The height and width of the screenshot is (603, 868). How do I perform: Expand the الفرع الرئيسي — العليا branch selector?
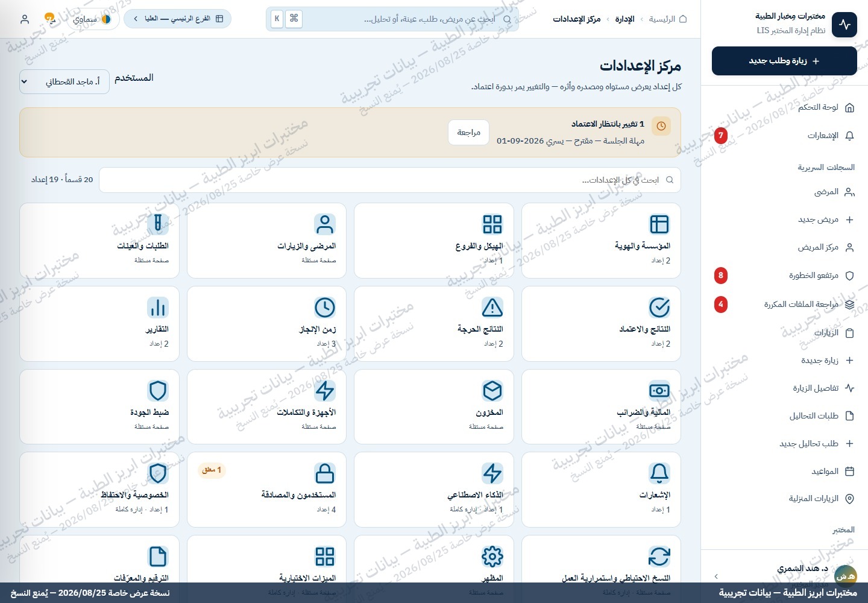177,19
